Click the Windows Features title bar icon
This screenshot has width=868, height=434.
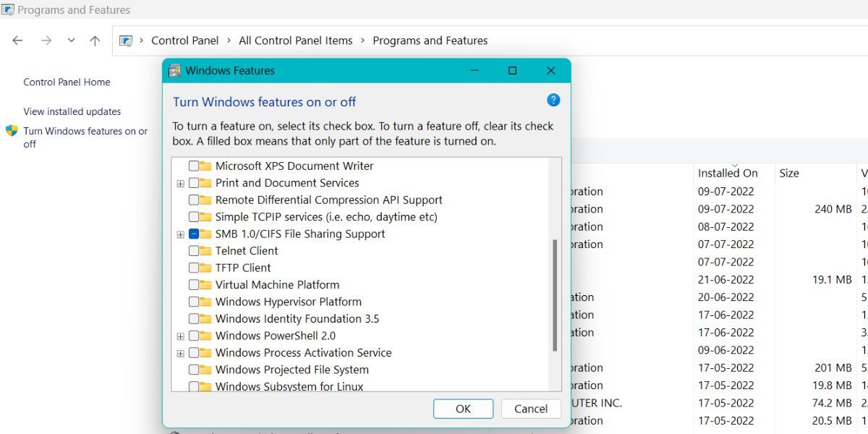pos(174,71)
